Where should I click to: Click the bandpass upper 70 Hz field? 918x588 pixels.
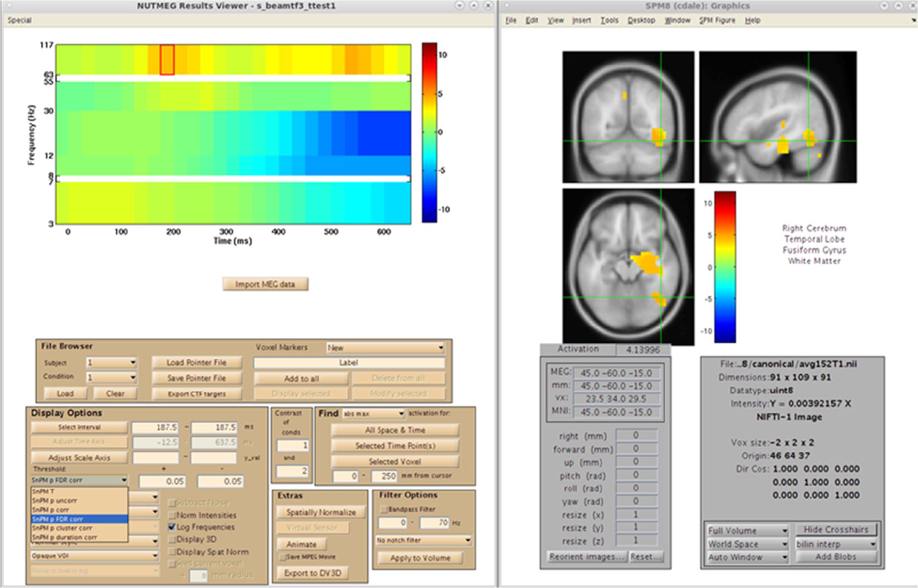tap(434, 523)
